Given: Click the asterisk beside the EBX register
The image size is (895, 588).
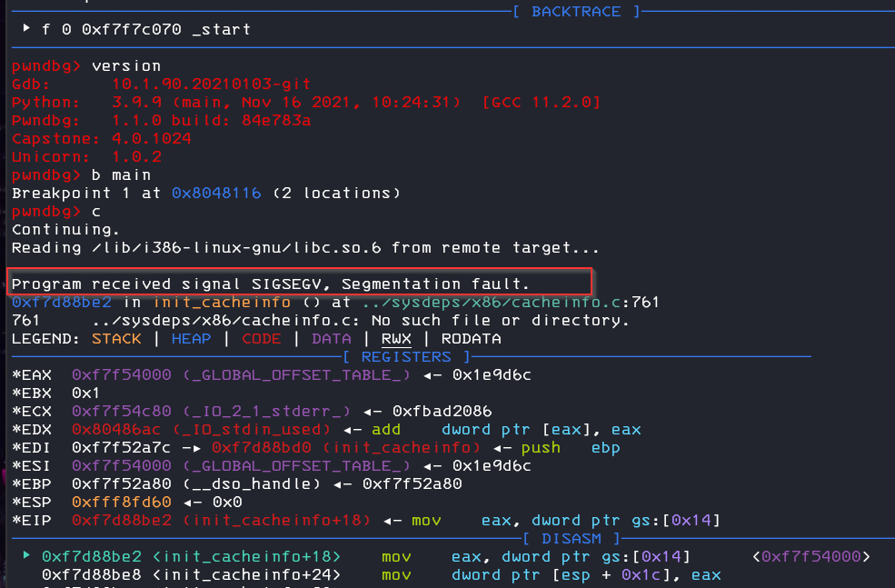Looking at the screenshot, I should click(x=16, y=393).
